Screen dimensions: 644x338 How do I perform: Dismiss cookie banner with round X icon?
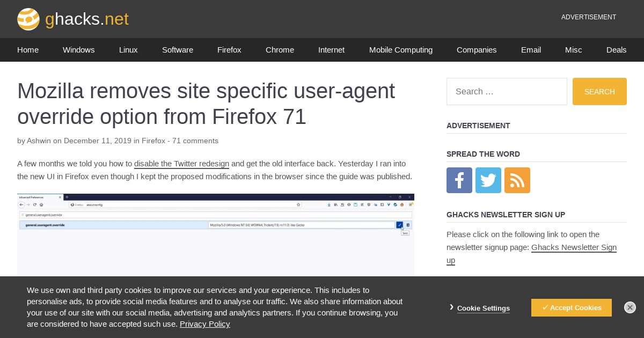point(630,307)
